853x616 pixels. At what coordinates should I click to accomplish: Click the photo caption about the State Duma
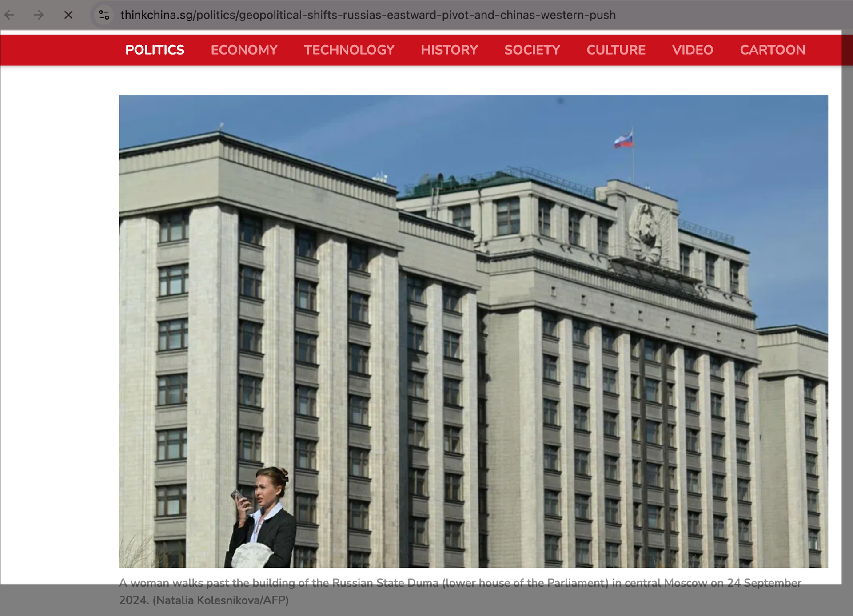click(x=460, y=583)
